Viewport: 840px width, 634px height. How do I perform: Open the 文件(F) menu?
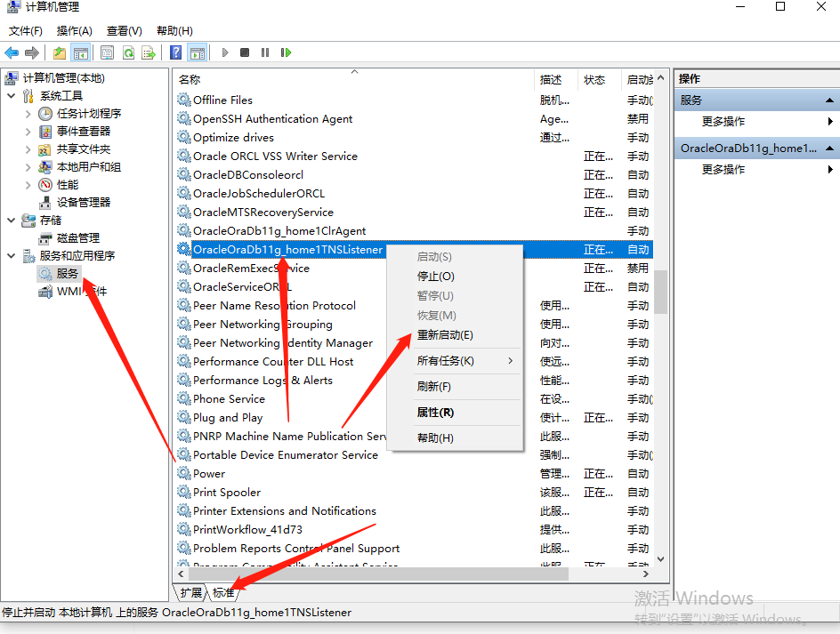(26, 30)
